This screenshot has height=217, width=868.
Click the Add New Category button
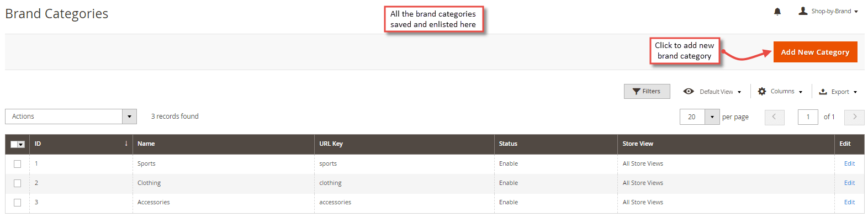[815, 52]
